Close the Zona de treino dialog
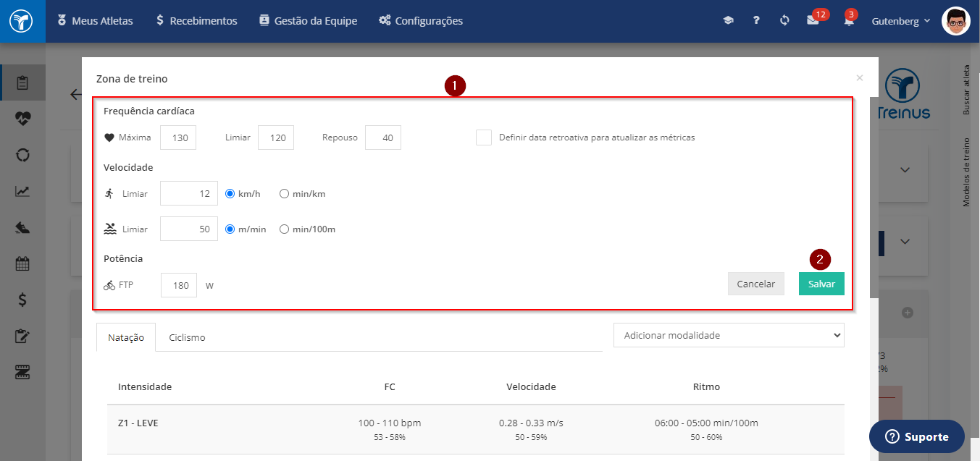 (860, 77)
